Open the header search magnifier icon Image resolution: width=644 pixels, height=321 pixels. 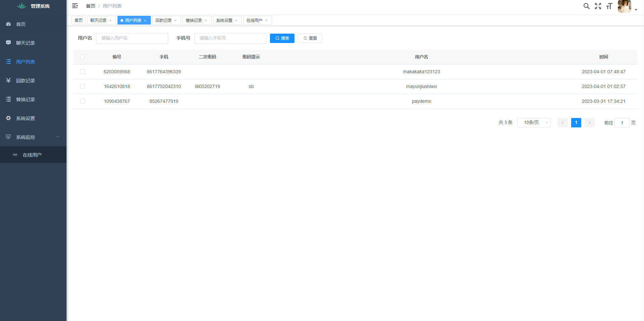pos(586,6)
